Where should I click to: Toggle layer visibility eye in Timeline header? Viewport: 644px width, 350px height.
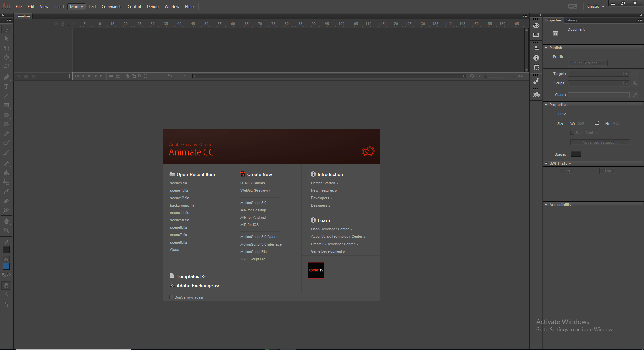(x=56, y=24)
